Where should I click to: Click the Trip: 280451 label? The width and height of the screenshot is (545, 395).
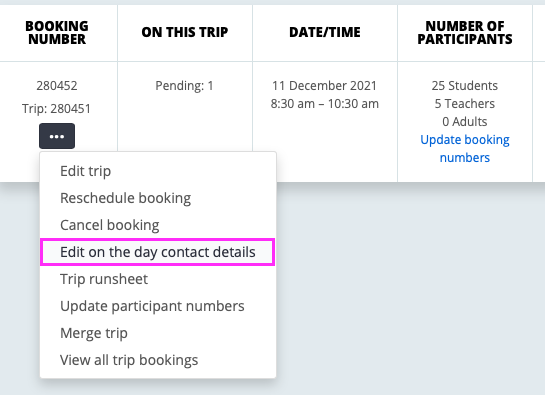[x=56, y=108]
